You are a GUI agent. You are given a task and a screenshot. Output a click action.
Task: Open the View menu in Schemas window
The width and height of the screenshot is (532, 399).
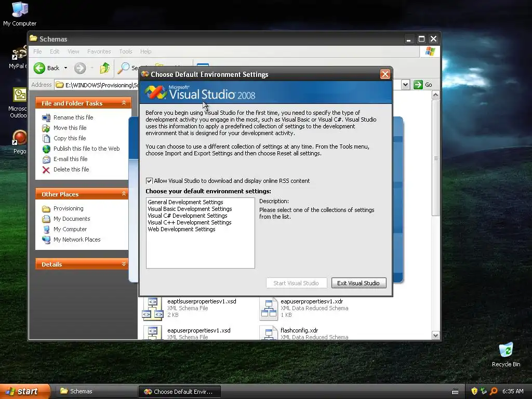click(x=73, y=51)
